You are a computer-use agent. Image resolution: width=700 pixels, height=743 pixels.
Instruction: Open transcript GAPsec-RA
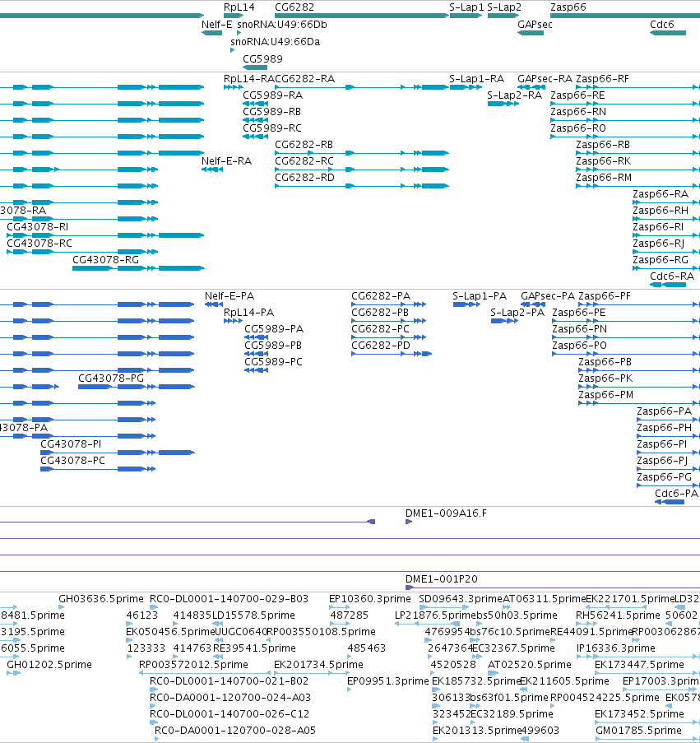click(x=545, y=79)
